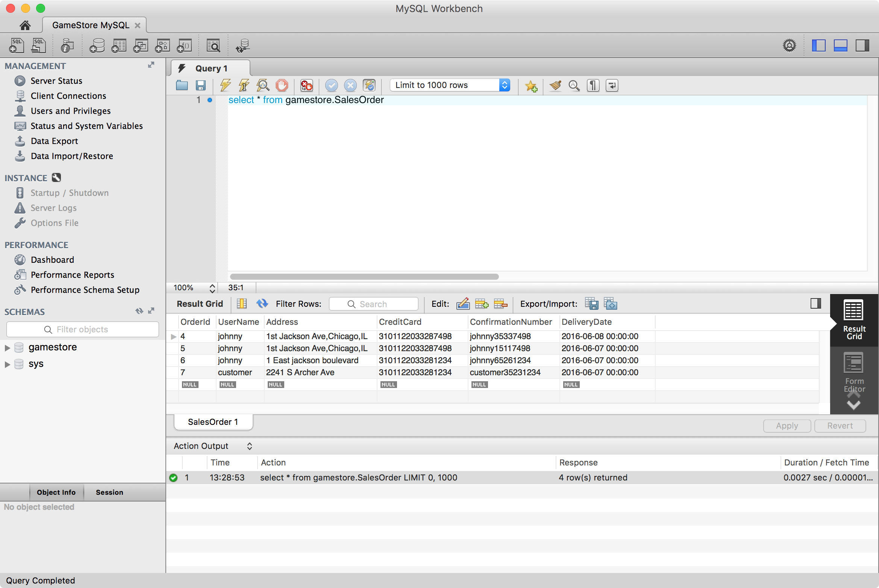Screen dimensions: 879x588
Task: Toggle invisible characters pilcrow icon
Action: (x=593, y=85)
